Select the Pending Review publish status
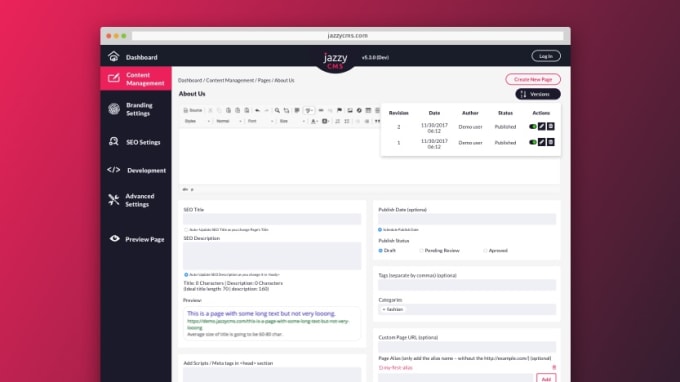 coord(421,251)
